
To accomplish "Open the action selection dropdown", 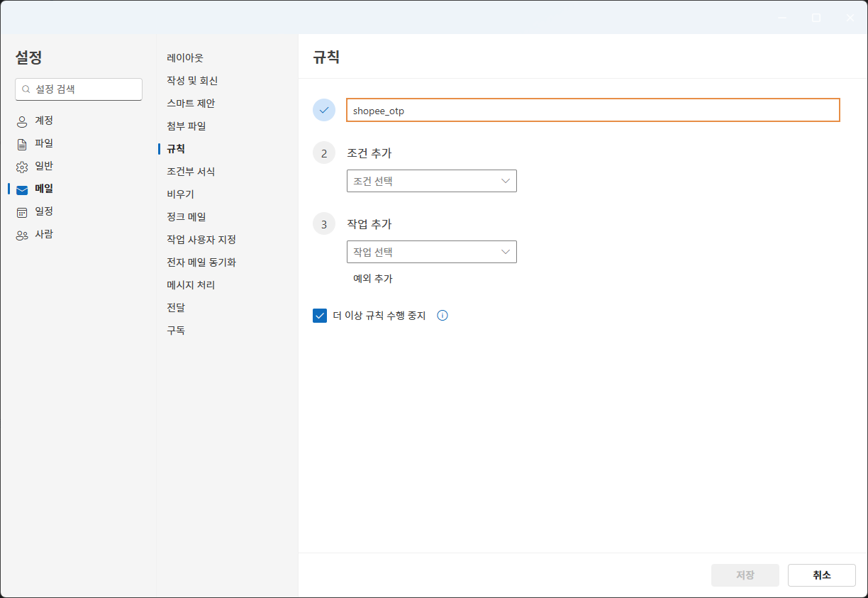I will pos(431,252).
